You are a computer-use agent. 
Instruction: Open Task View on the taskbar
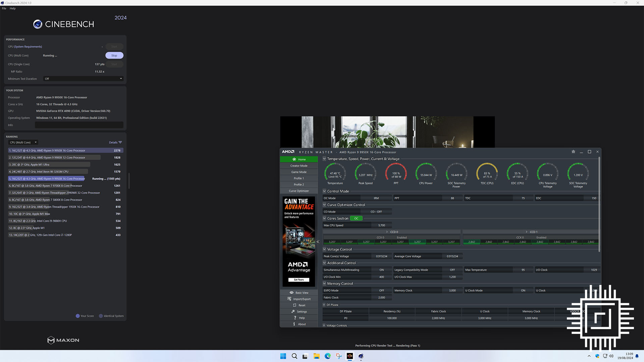[305, 356]
